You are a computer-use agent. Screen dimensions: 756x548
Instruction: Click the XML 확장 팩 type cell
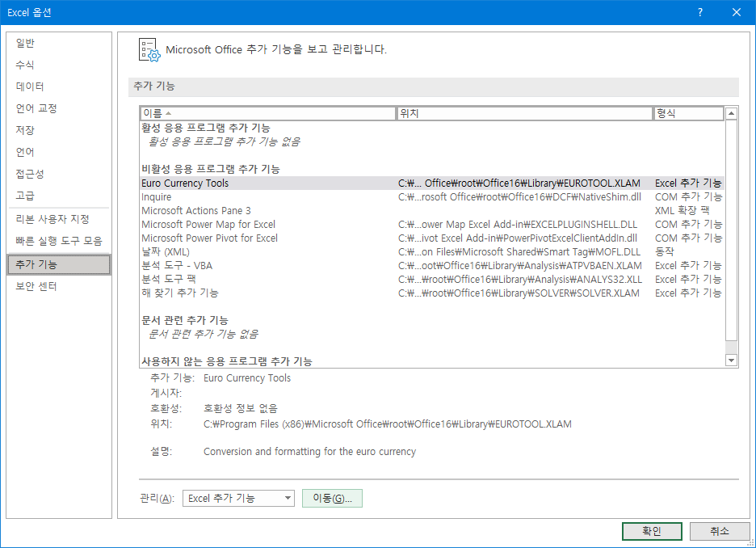(682, 211)
